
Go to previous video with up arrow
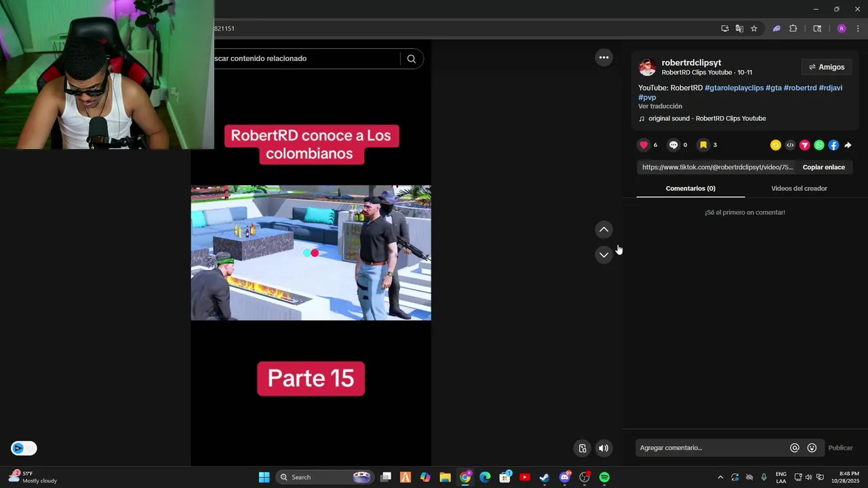tap(604, 230)
